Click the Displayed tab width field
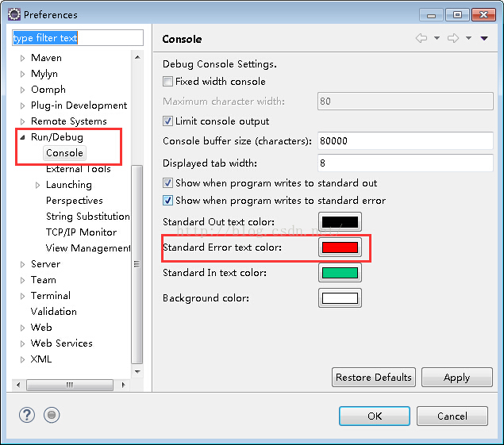This screenshot has width=504, height=445. point(406,163)
